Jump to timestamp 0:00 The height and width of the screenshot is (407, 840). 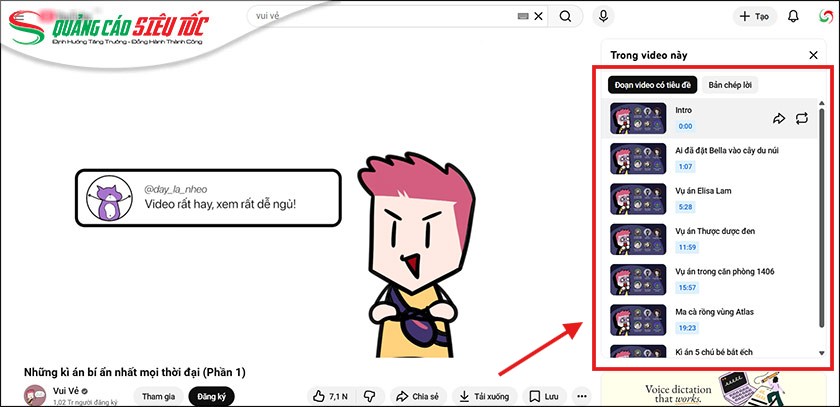point(685,126)
